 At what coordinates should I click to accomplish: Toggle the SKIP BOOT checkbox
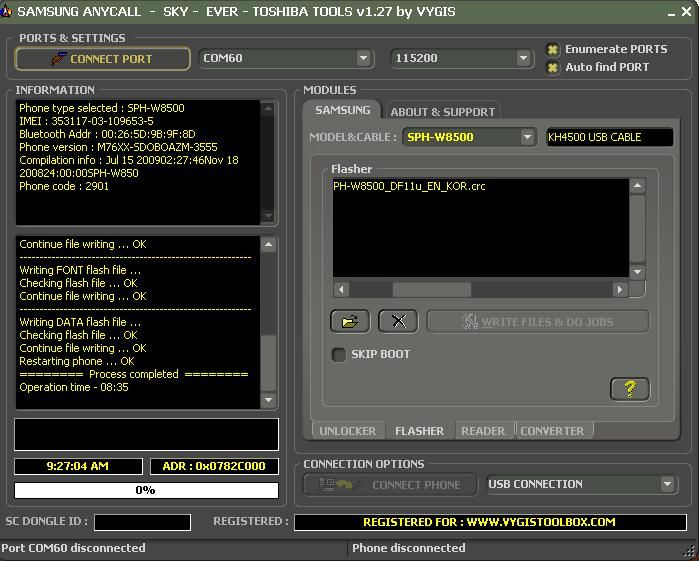[x=339, y=355]
